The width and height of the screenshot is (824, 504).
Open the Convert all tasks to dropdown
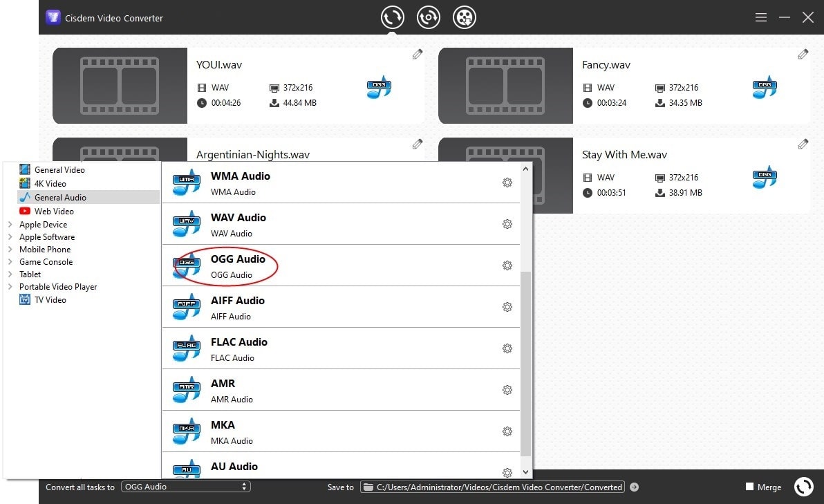point(185,487)
